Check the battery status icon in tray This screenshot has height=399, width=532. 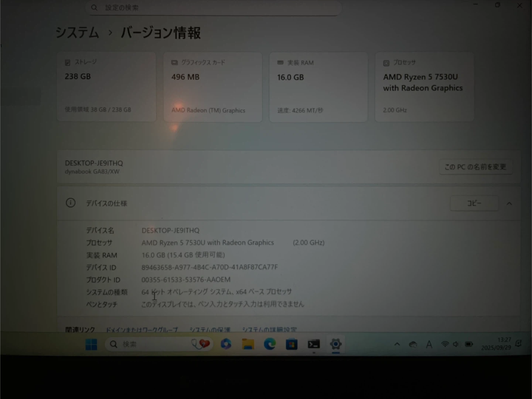click(469, 344)
